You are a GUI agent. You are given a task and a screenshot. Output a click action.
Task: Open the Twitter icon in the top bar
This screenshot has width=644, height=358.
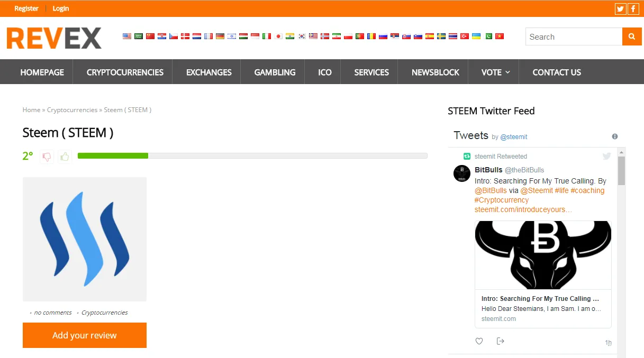click(620, 8)
